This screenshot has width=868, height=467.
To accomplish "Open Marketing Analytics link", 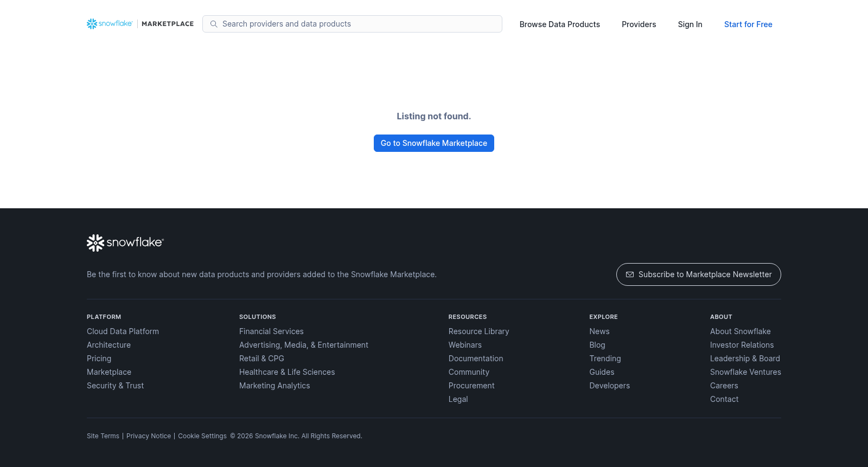I will click(275, 386).
